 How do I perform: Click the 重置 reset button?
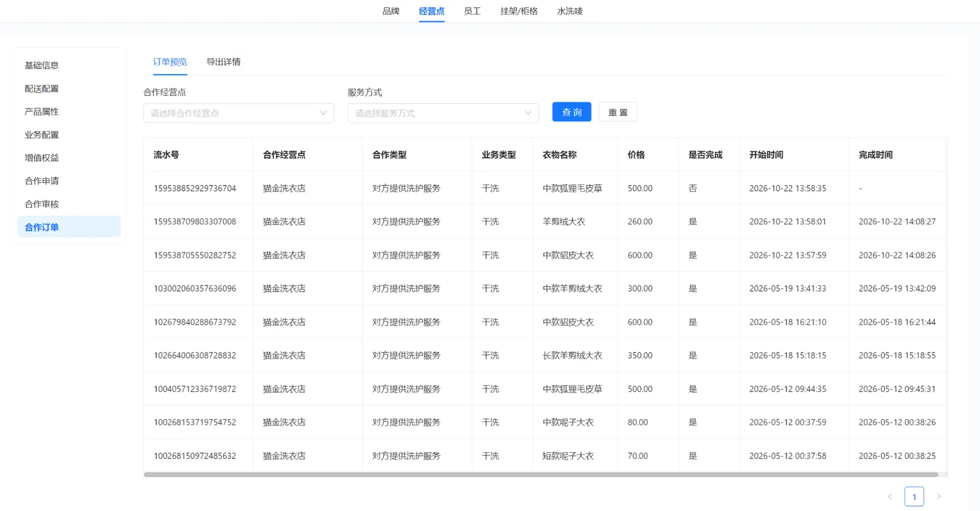[618, 112]
